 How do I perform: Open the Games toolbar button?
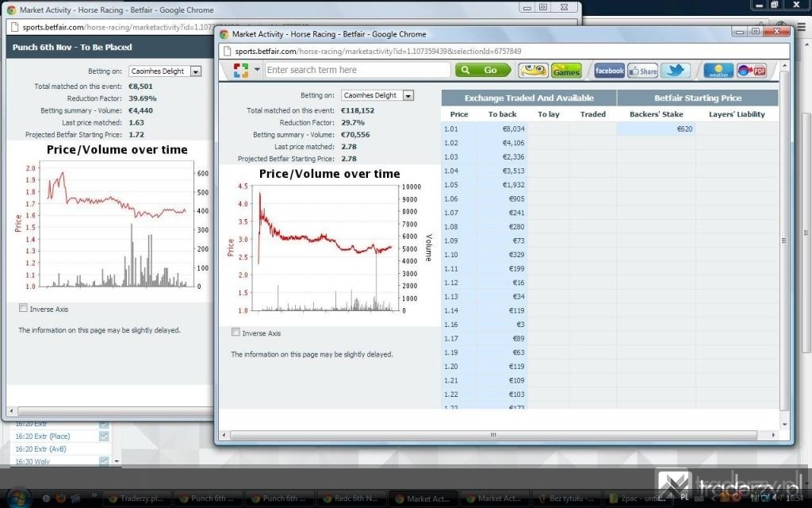pyautogui.click(x=566, y=71)
